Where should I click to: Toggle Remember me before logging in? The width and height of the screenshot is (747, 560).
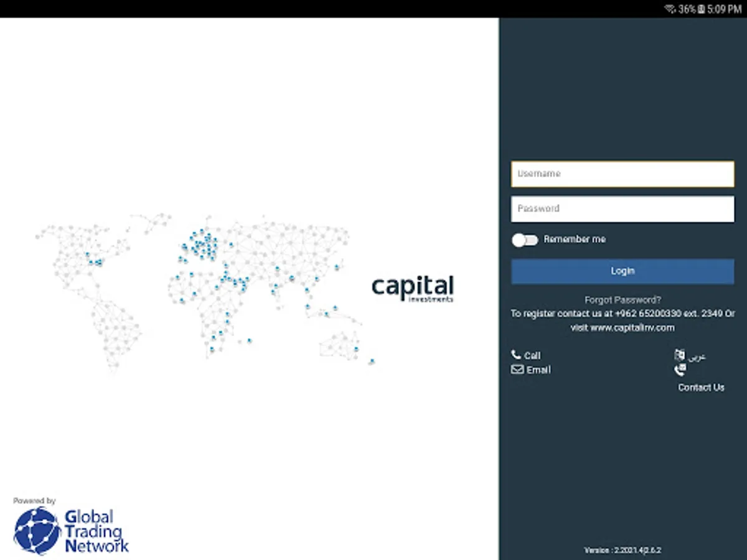525,240
